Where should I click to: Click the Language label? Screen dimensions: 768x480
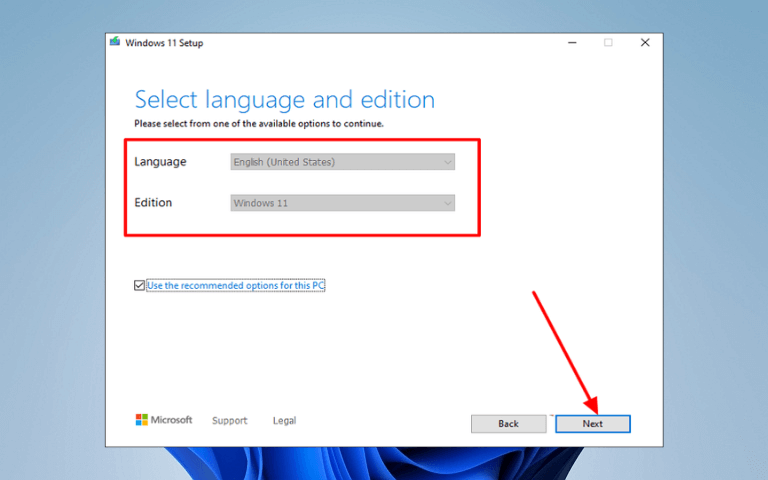(x=160, y=162)
